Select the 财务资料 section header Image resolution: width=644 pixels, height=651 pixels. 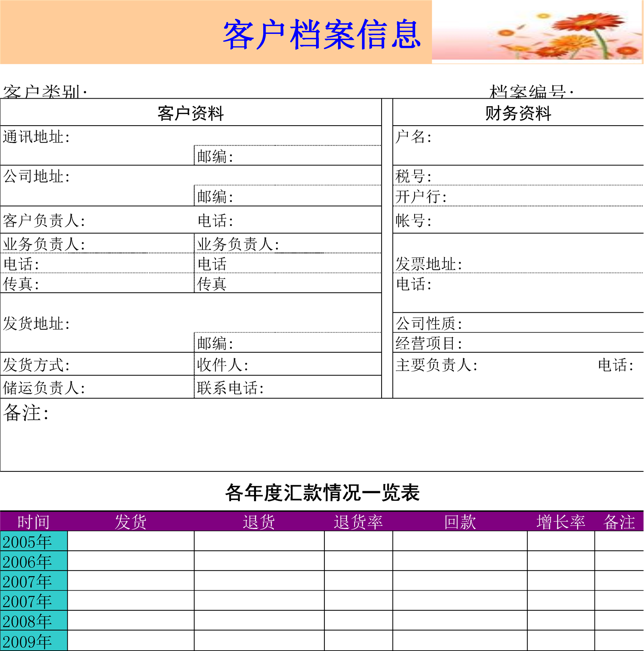click(518, 113)
